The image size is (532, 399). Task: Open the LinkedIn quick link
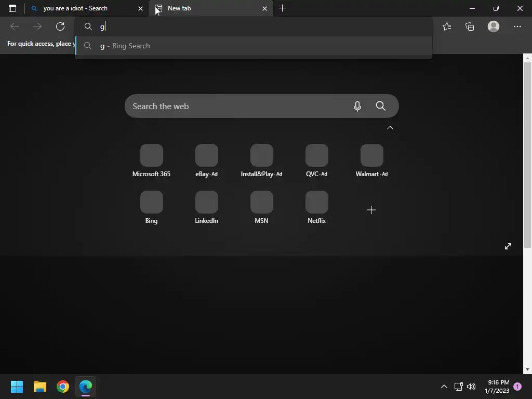207,207
